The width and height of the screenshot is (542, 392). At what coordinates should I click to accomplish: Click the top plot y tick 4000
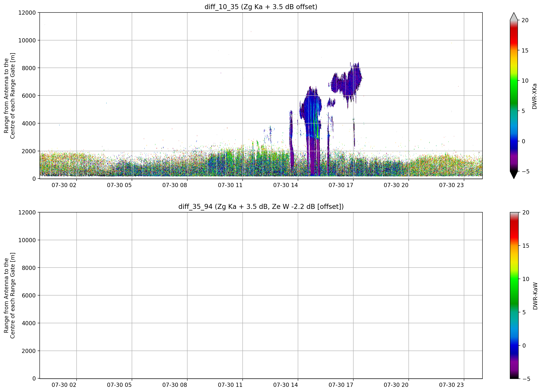tap(29, 123)
